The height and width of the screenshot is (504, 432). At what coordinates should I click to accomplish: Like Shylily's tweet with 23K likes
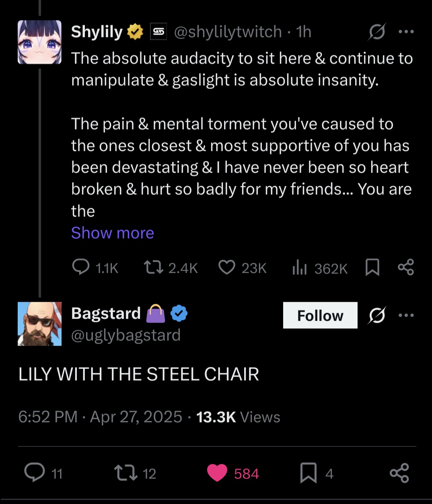click(227, 267)
